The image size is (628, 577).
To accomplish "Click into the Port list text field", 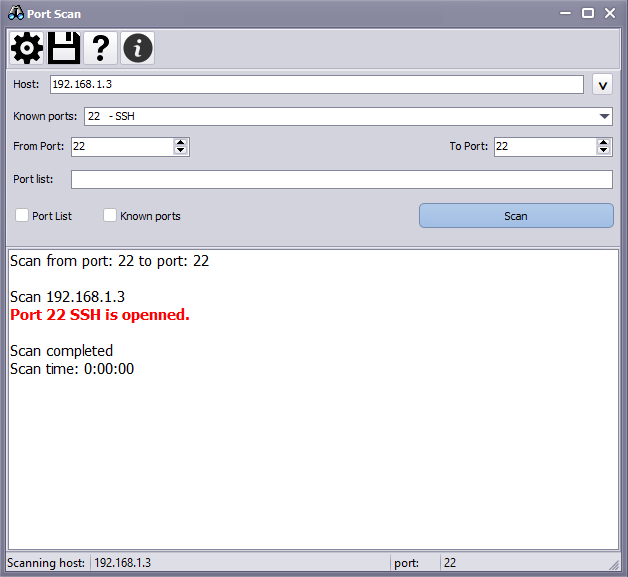I will pyautogui.click(x=342, y=179).
